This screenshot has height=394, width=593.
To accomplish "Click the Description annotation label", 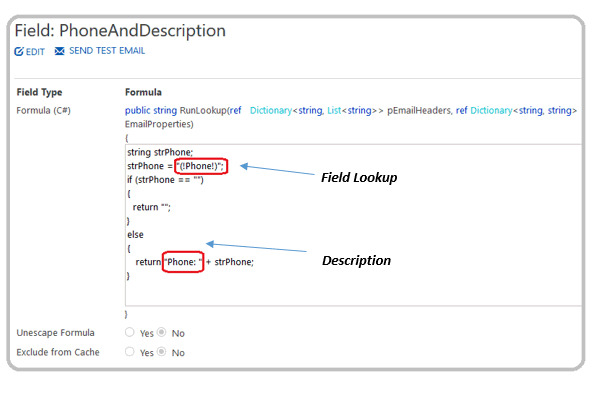I will pyautogui.click(x=356, y=261).
